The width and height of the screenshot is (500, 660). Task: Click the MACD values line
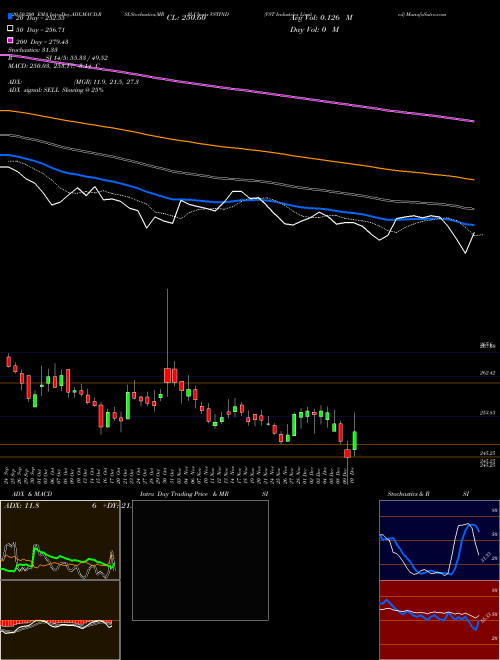[54, 66]
